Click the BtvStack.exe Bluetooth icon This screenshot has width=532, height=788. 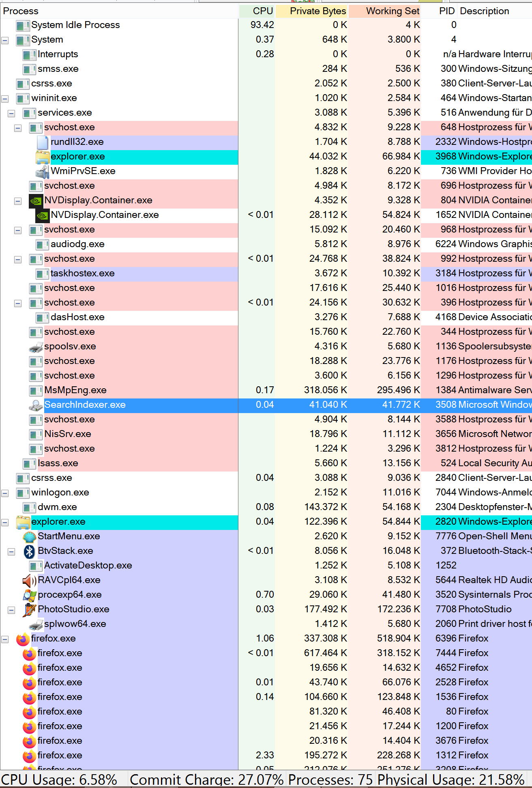[x=30, y=551]
